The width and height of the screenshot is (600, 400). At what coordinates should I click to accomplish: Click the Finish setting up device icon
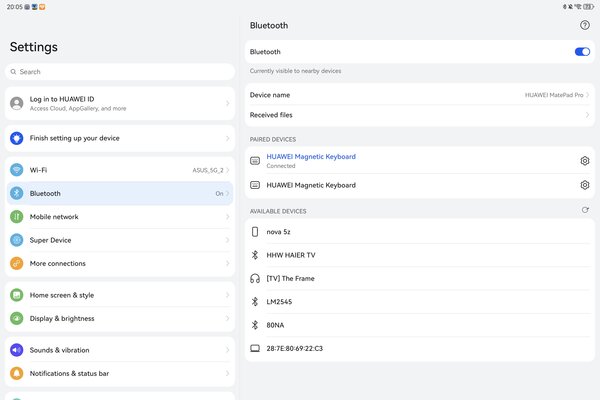pos(16,138)
